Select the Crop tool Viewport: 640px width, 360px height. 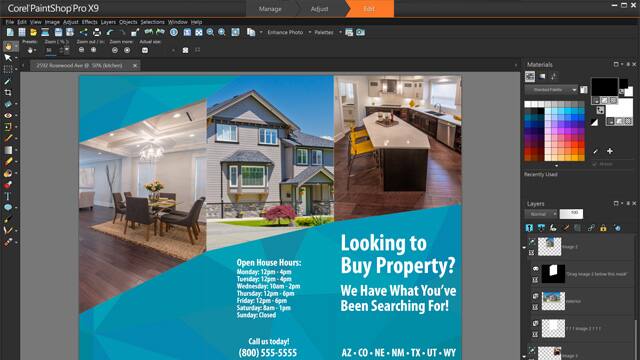click(8, 93)
